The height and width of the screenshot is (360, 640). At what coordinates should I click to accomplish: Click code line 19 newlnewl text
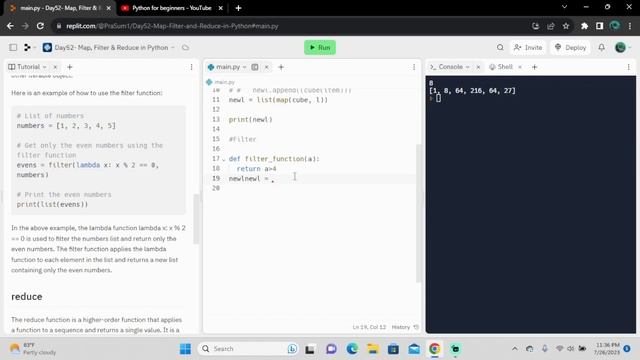244,178
